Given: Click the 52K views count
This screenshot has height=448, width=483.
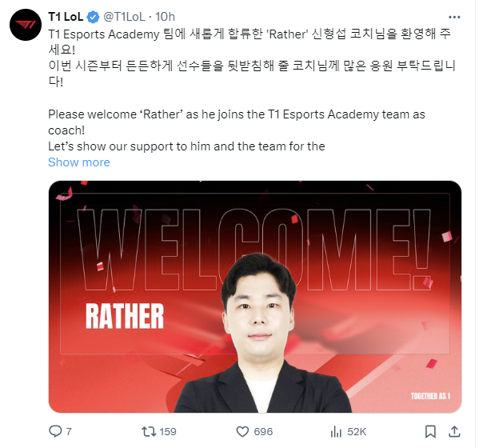Looking at the screenshot, I should click(357, 432).
